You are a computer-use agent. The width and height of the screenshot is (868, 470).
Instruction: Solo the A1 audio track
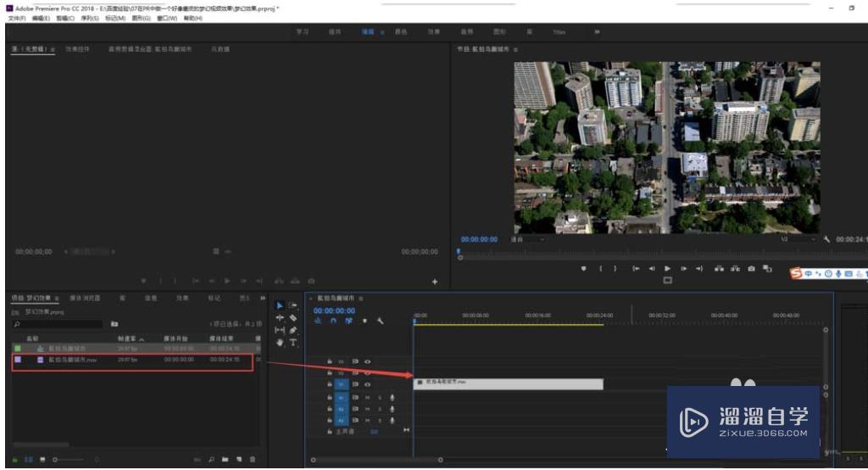[380, 397]
